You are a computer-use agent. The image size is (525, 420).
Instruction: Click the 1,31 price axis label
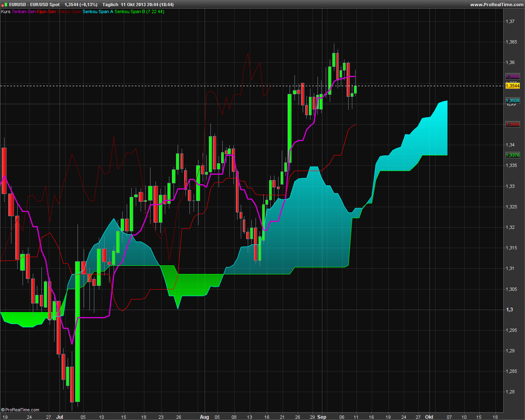[x=510, y=268]
